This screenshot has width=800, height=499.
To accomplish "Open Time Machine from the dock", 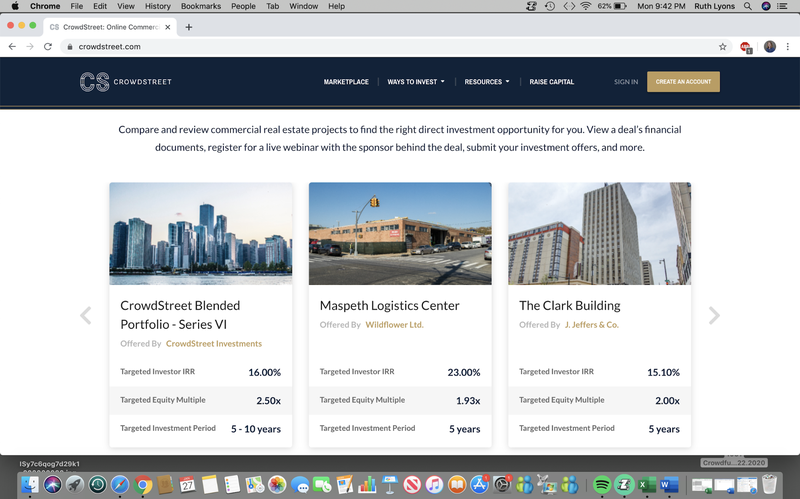I will 97,484.
